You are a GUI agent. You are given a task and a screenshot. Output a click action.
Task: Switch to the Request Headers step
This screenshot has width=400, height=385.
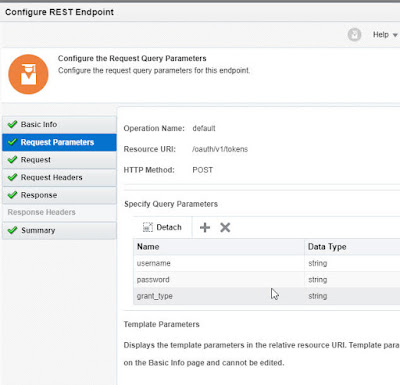pyautogui.click(x=59, y=178)
